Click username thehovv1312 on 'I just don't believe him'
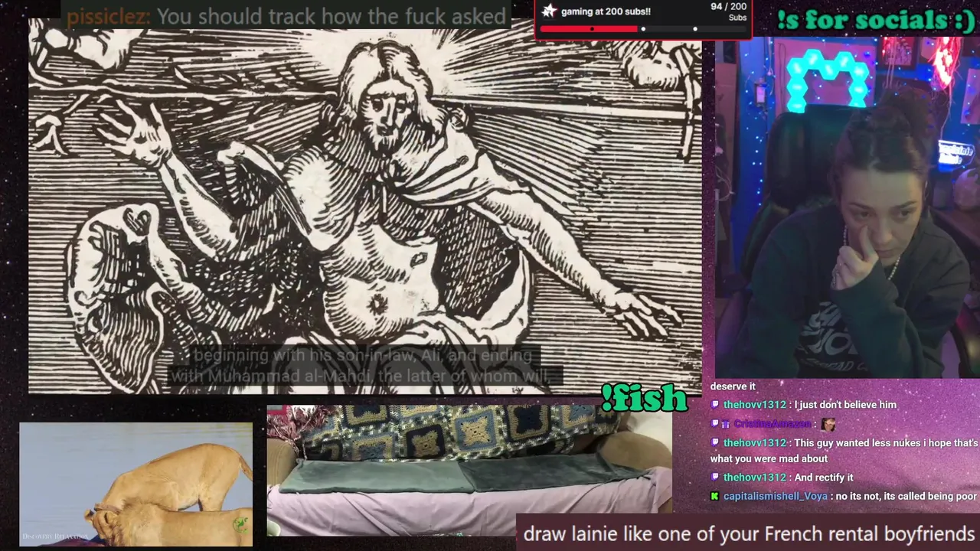The height and width of the screenshot is (551, 980). [x=755, y=405]
